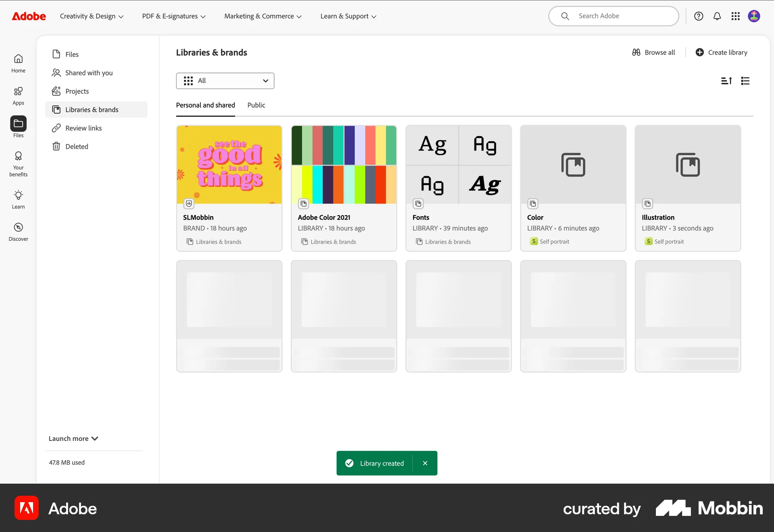The height and width of the screenshot is (532, 774).
Task: Switch to list view layout
Action: pos(745,81)
